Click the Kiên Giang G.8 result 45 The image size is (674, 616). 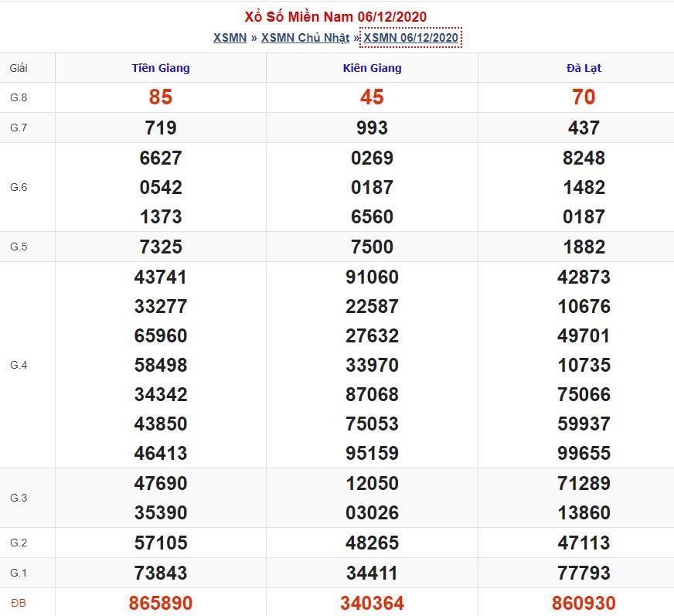point(373,97)
